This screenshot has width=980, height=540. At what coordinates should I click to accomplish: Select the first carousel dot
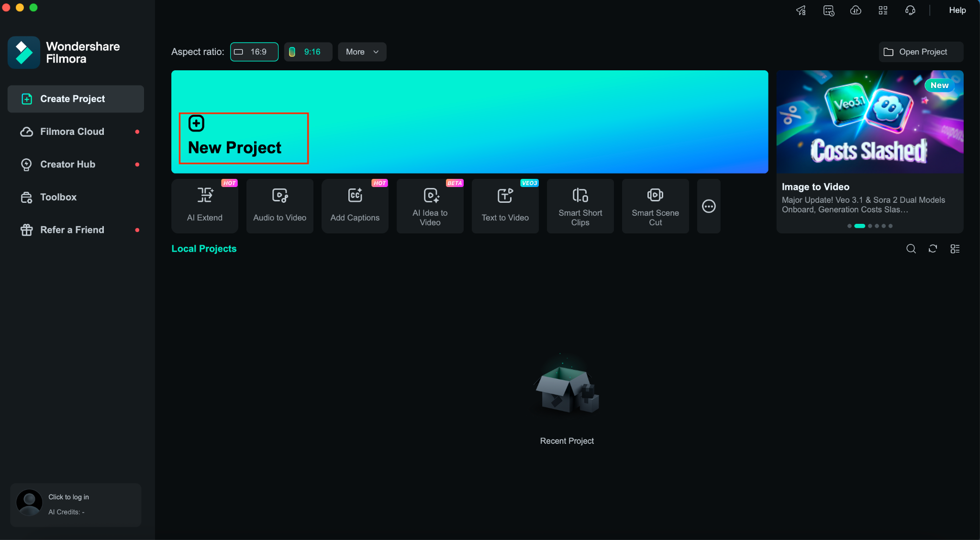tap(849, 226)
